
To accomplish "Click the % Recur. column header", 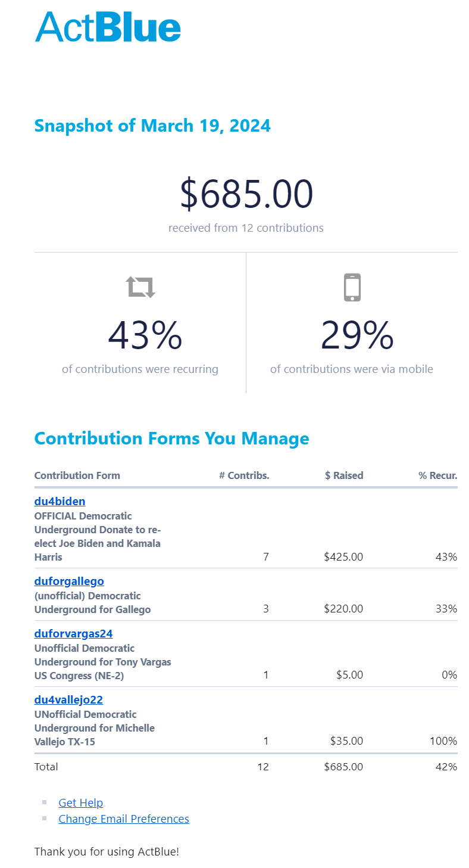I will click(437, 475).
